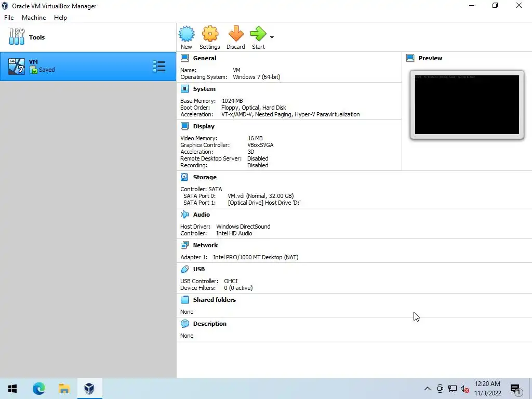Open the network tray icon
The image size is (532, 399).
coord(453,389)
